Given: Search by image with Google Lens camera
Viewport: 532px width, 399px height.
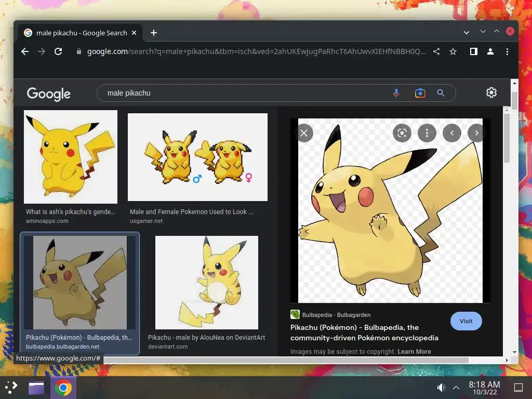Looking at the screenshot, I should (420, 93).
